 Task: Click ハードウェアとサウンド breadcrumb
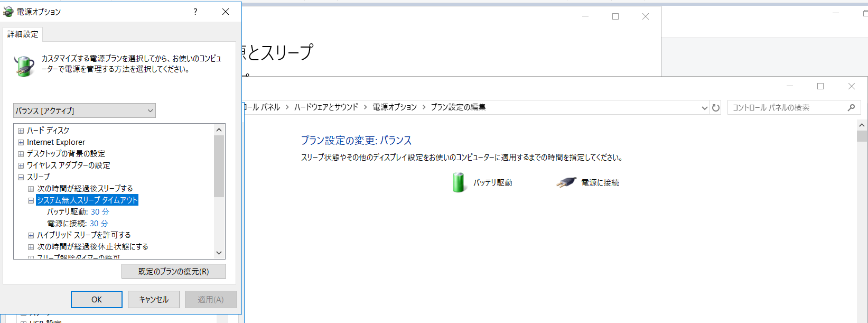point(326,107)
